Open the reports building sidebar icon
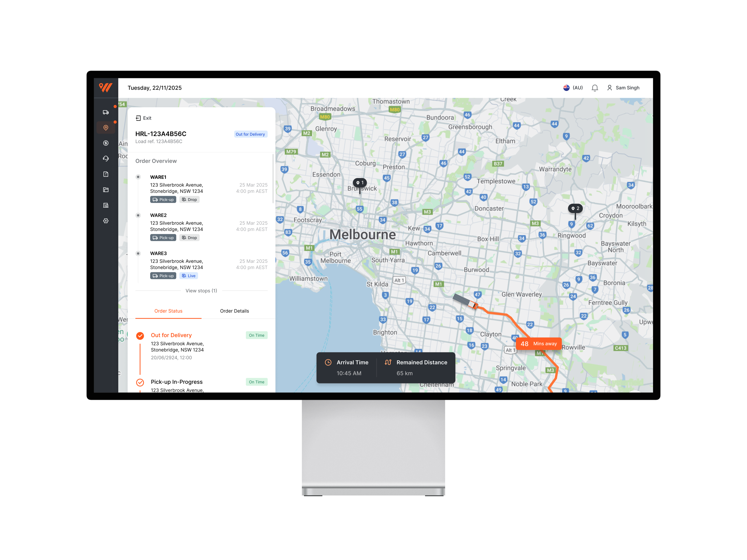 click(106, 205)
